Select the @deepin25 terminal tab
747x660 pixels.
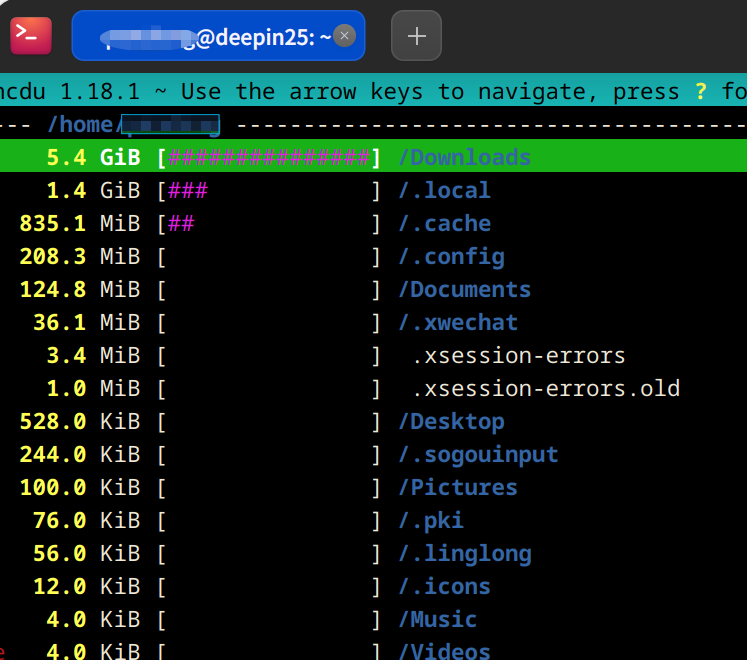tap(218, 36)
